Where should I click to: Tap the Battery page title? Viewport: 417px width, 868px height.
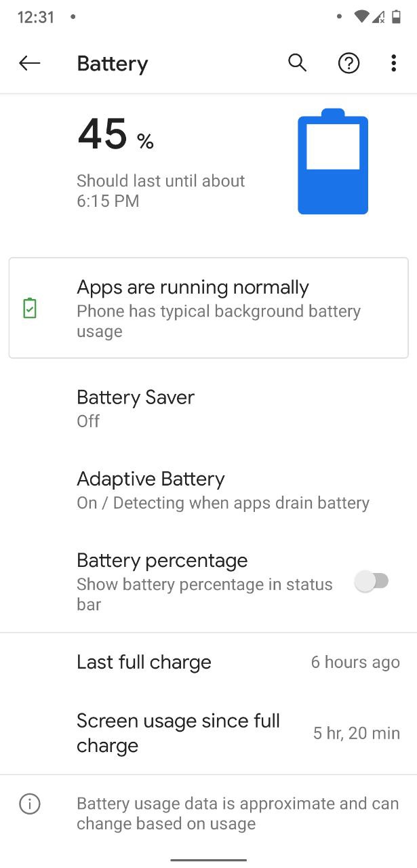113,64
